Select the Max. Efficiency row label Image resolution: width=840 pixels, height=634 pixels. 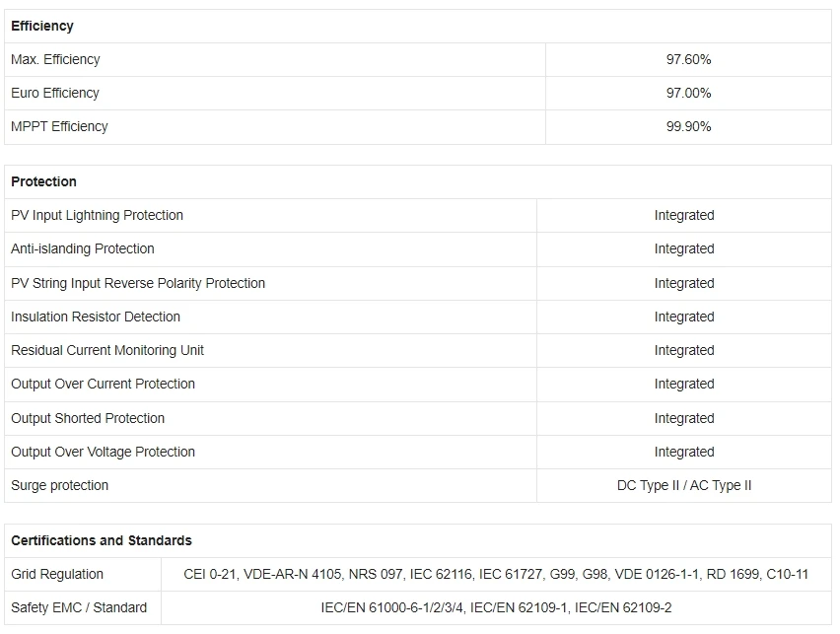[x=55, y=59]
